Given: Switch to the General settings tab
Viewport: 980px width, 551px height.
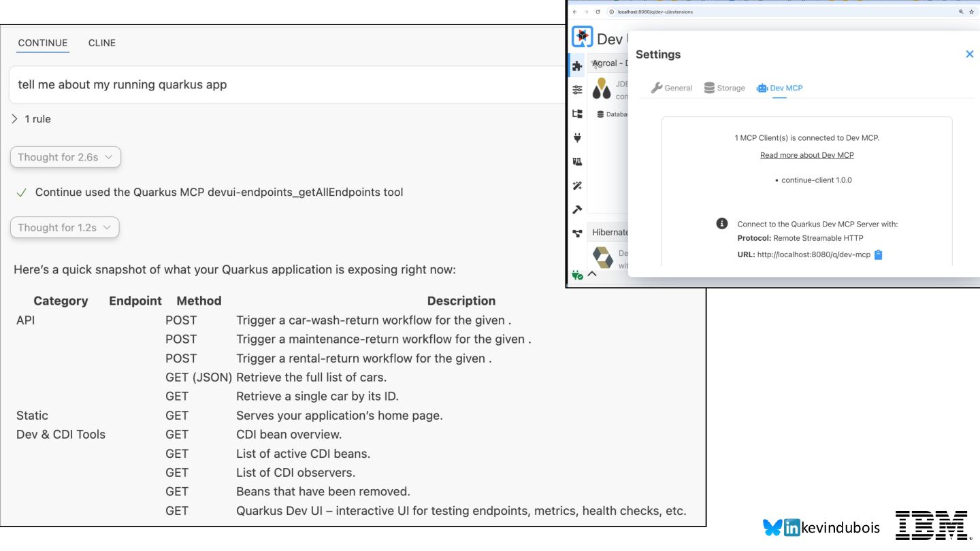Looking at the screenshot, I should pos(672,88).
